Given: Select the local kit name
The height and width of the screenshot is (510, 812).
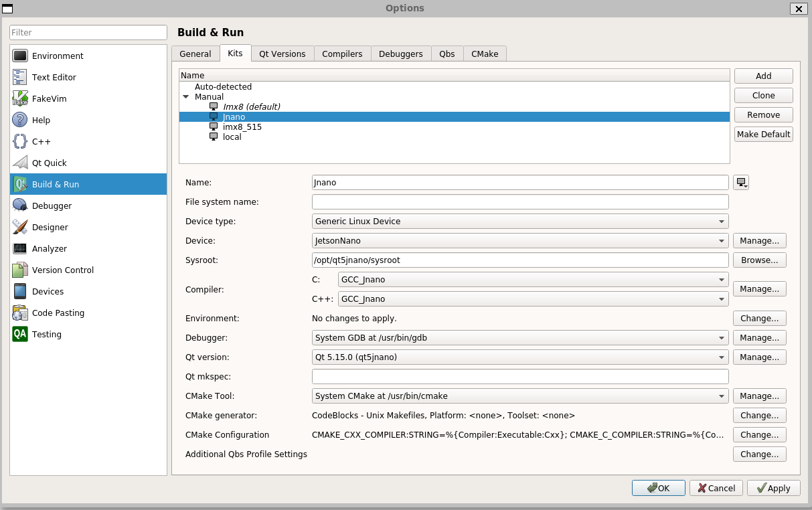Looking at the screenshot, I should (232, 137).
